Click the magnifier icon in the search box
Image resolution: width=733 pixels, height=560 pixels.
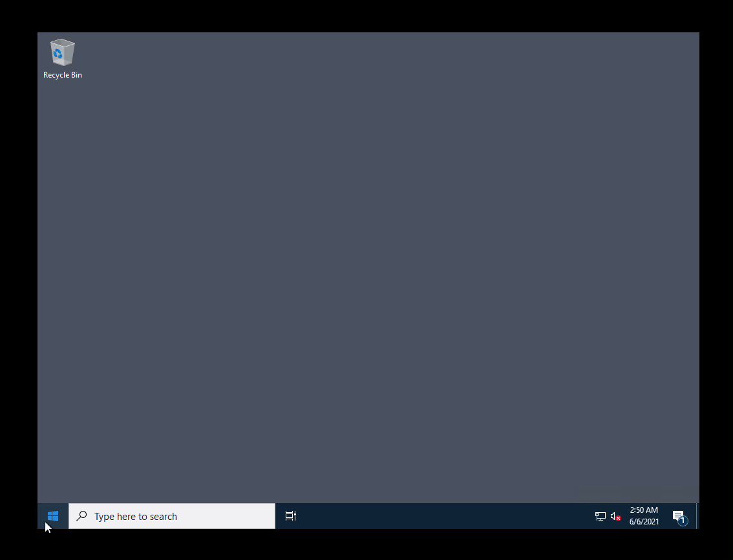82,516
